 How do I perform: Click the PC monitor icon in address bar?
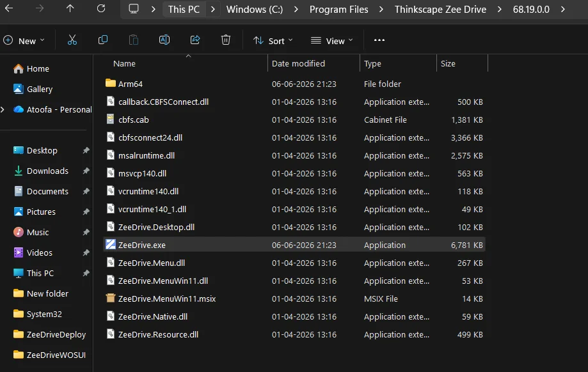pos(134,8)
